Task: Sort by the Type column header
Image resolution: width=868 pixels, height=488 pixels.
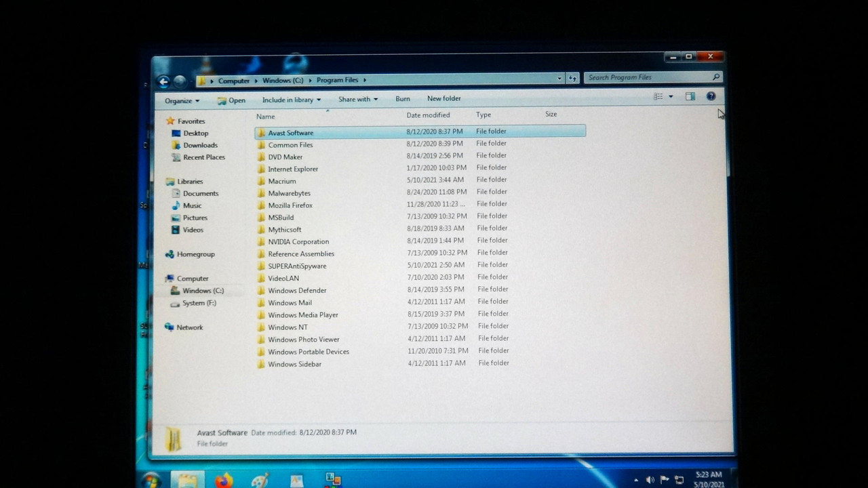Action: 484,115
